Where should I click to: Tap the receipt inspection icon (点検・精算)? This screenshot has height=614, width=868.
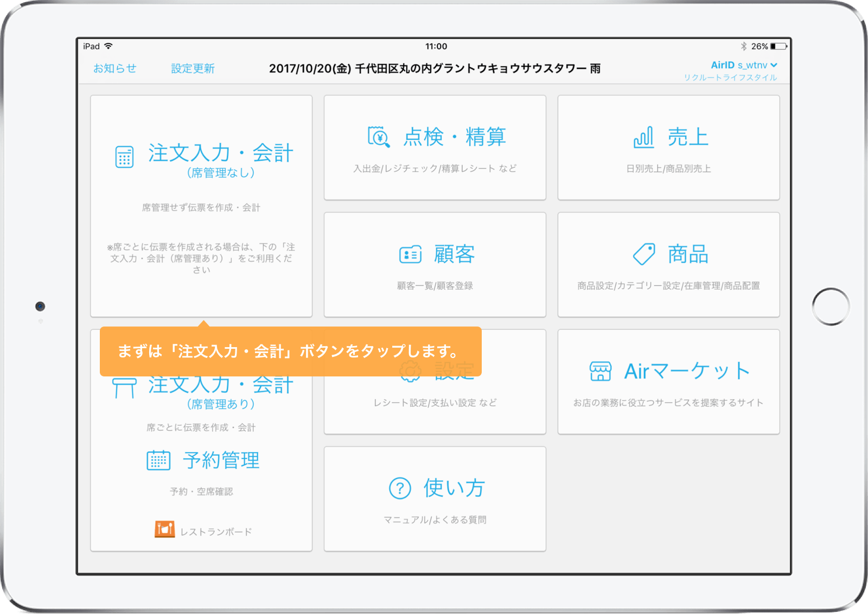point(379,137)
